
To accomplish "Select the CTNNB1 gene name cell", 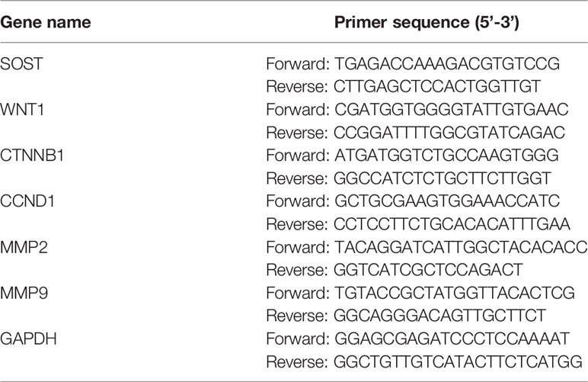I will (32, 156).
